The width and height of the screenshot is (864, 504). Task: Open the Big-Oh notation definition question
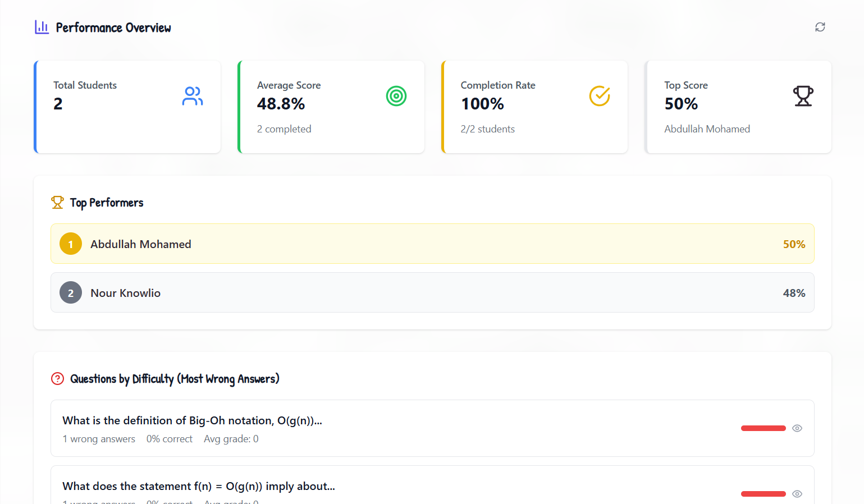pos(192,421)
